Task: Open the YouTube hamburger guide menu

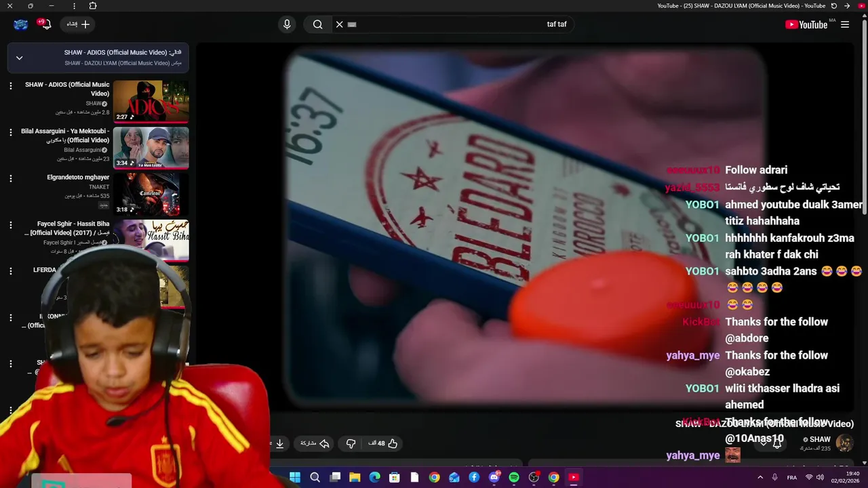Action: pyautogui.click(x=845, y=24)
